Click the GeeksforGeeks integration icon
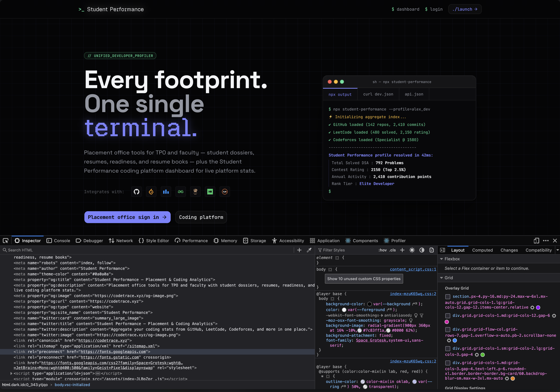 [180, 192]
